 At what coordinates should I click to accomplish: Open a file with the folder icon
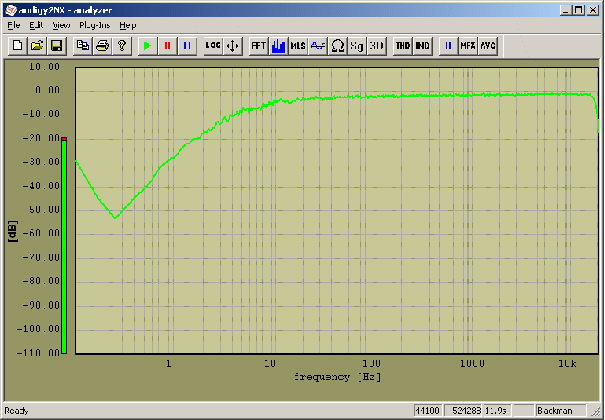[x=37, y=46]
